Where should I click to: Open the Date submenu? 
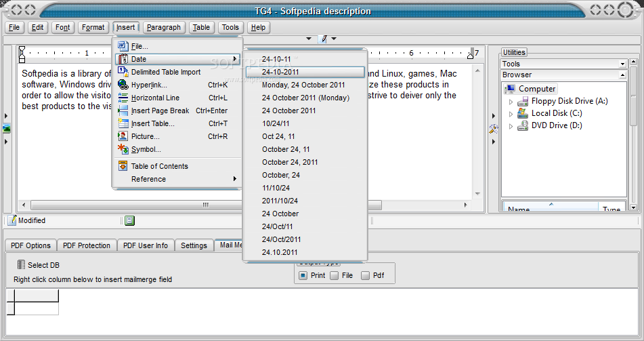[177, 59]
